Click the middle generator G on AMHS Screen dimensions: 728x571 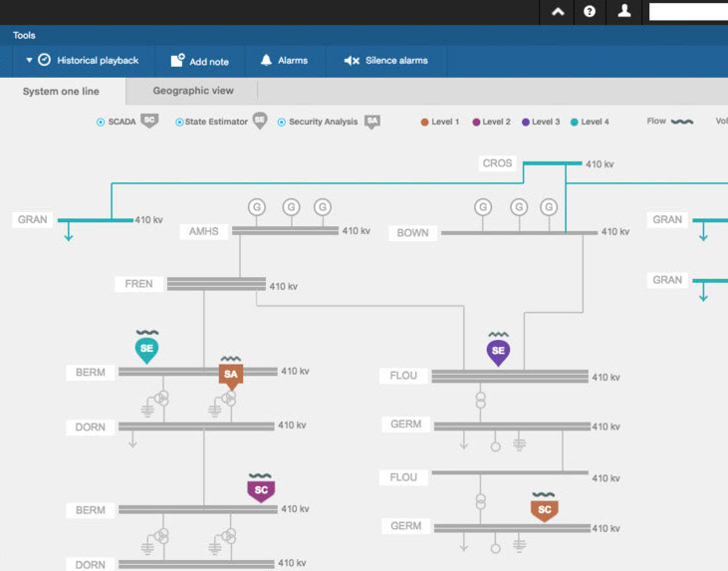pos(292,206)
